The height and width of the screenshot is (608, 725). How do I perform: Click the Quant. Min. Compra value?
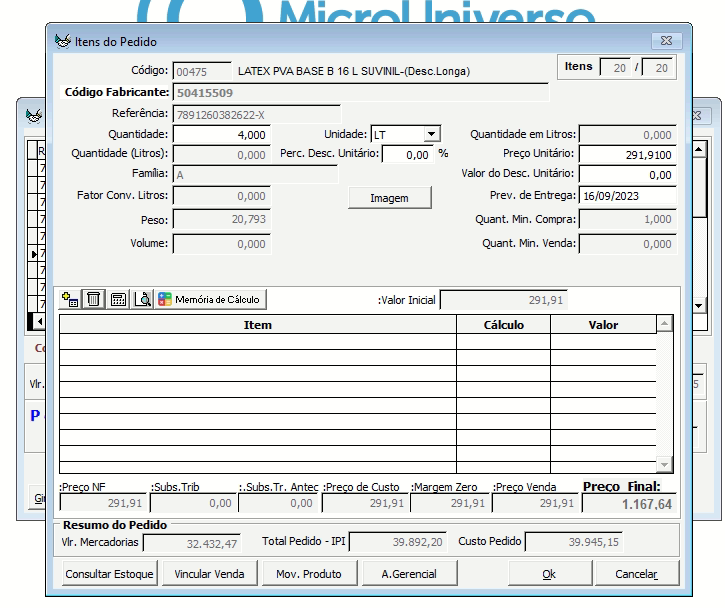627,219
